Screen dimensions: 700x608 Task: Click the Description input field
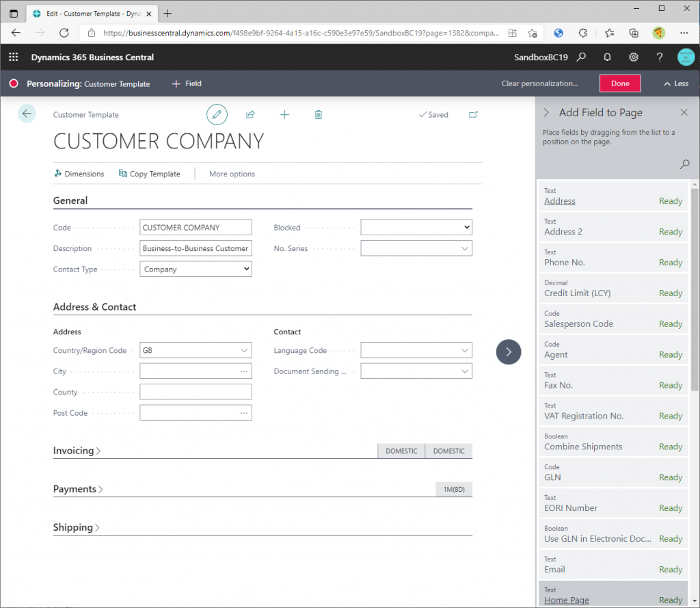click(196, 248)
